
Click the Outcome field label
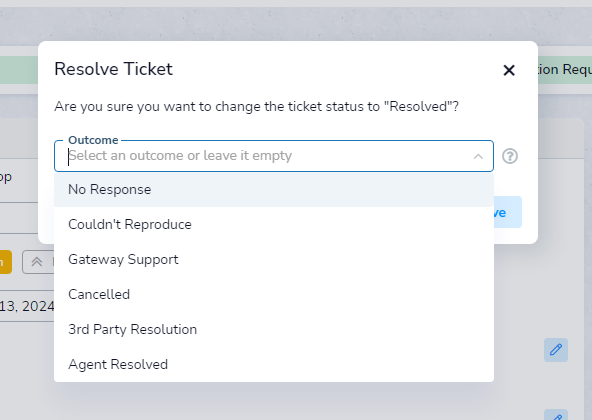click(93, 140)
